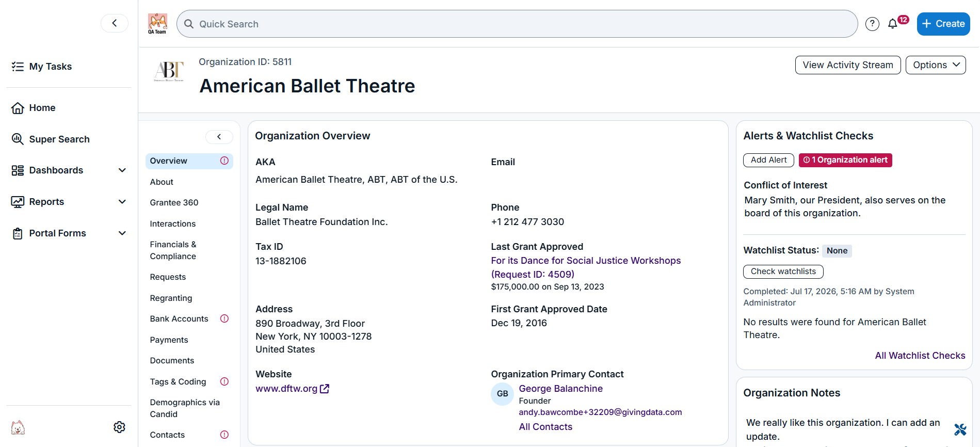Open external link icon next to website
This screenshot has width=980, height=447.
325,389
